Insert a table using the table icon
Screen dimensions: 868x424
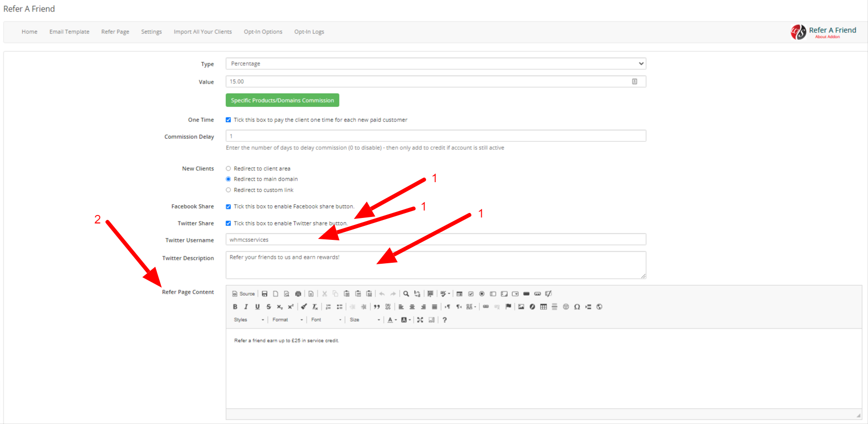pos(543,307)
